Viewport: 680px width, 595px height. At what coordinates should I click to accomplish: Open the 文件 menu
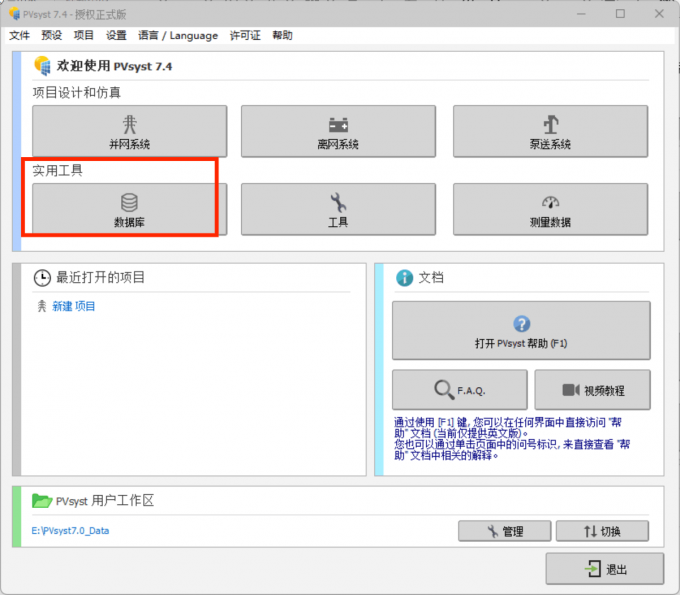coord(20,36)
